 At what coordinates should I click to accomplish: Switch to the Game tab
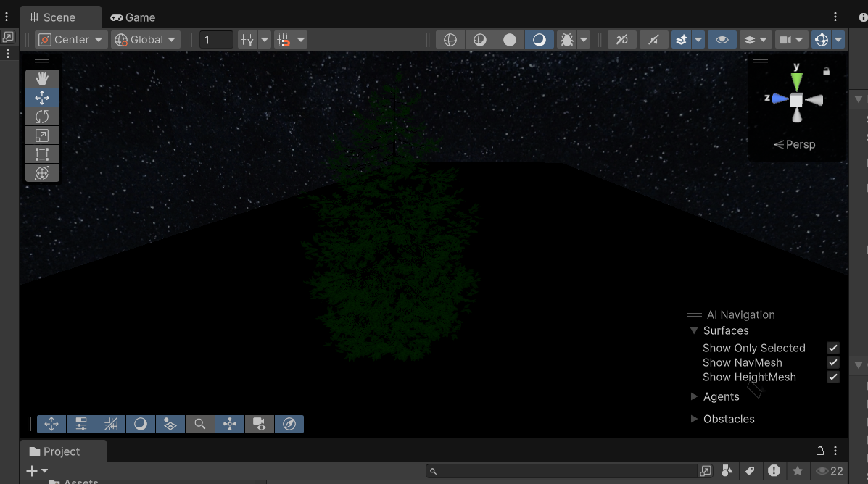(133, 17)
